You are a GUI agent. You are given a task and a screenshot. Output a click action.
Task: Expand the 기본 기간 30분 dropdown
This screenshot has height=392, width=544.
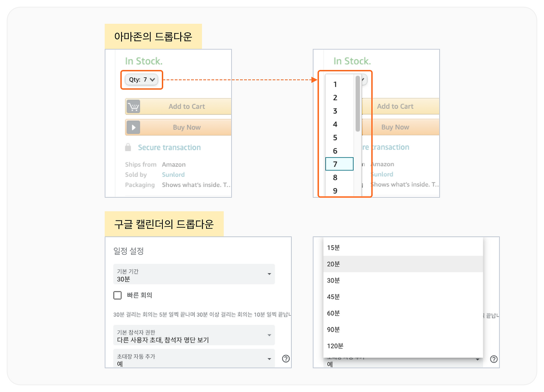pos(194,274)
